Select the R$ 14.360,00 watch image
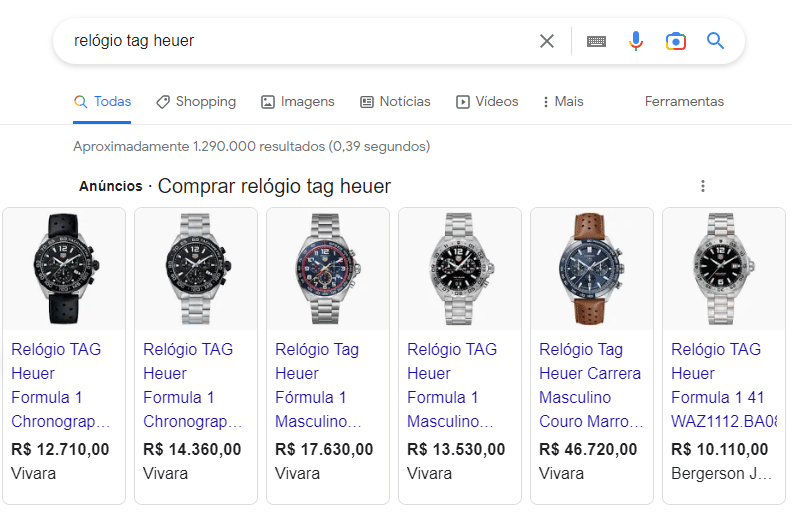The width and height of the screenshot is (792, 521). point(195,269)
